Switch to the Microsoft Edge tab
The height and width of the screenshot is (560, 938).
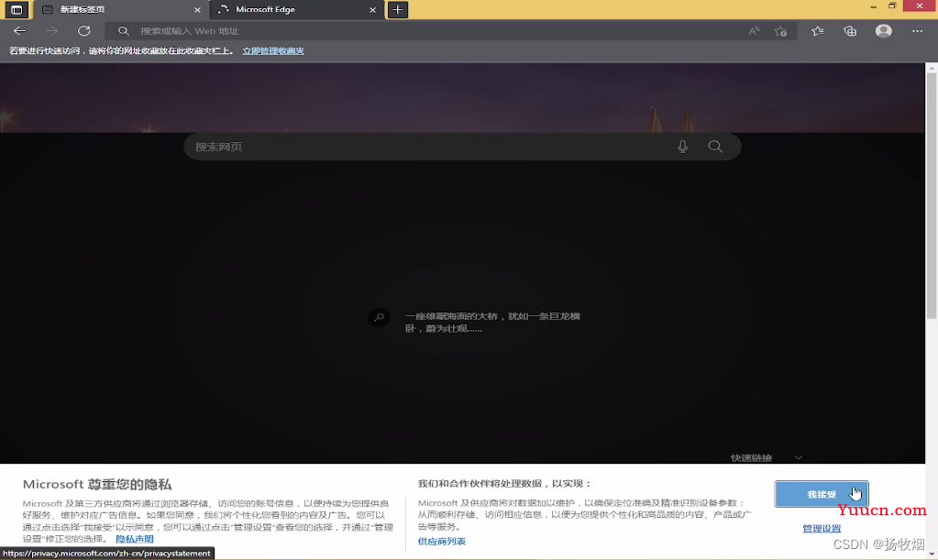[x=297, y=9]
